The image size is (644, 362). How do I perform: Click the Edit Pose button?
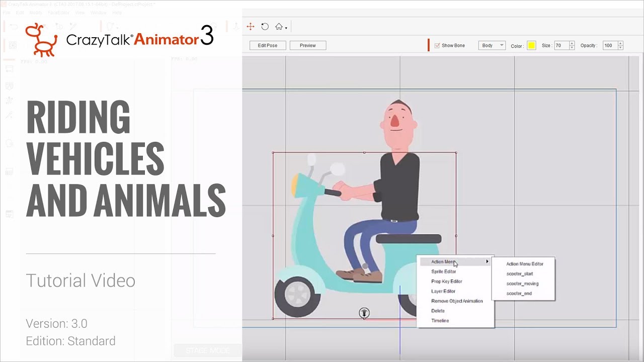tap(268, 45)
